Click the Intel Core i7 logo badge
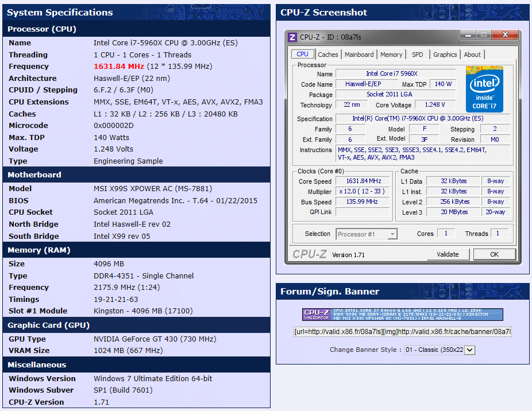This screenshot has height=411, width=532. [484, 89]
